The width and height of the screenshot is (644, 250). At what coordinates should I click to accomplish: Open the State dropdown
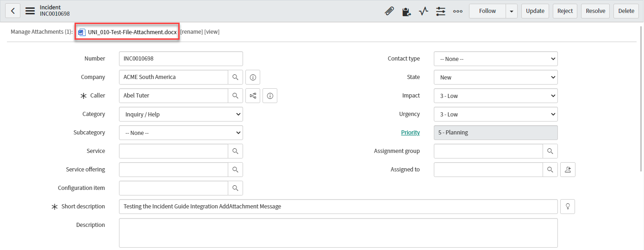click(495, 77)
